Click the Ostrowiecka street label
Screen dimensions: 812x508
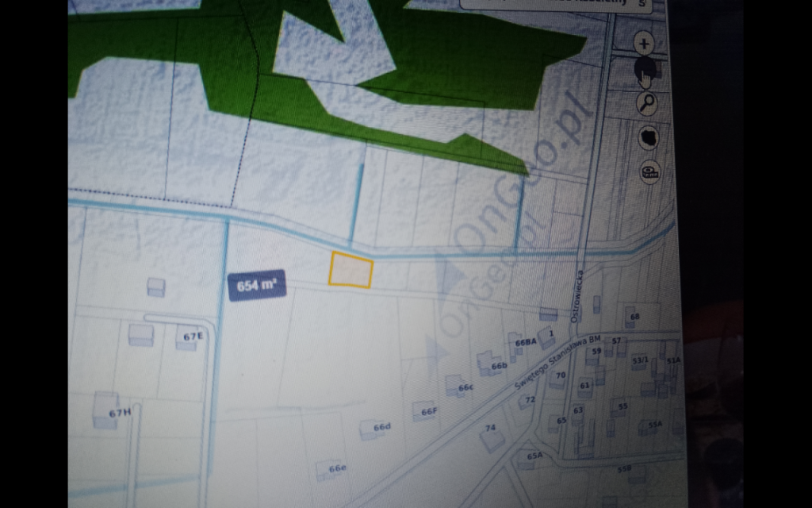[x=576, y=296]
